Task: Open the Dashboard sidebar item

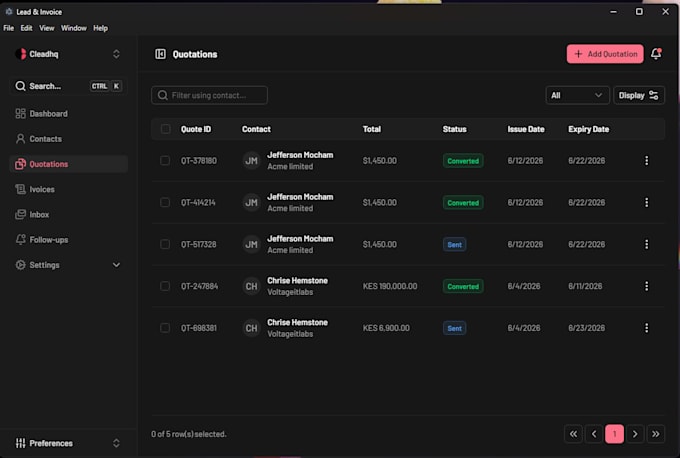Action: (x=68, y=114)
